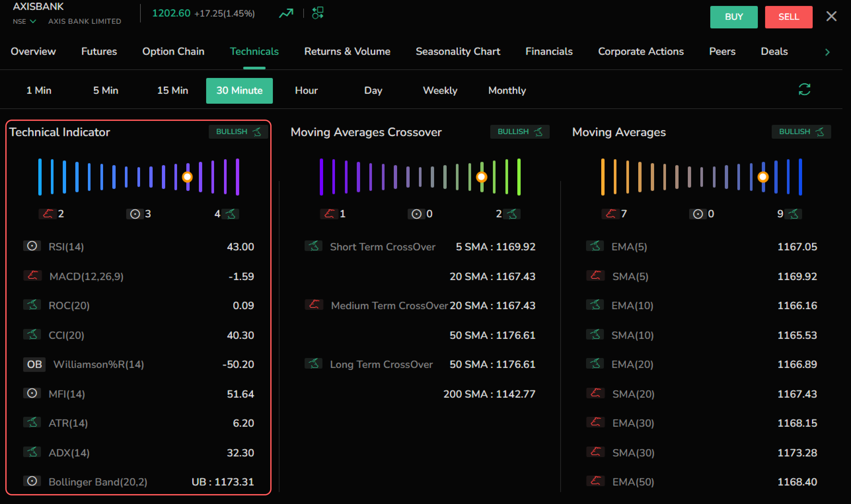Open the Overview tab
This screenshot has height=504, width=851.
coord(33,51)
